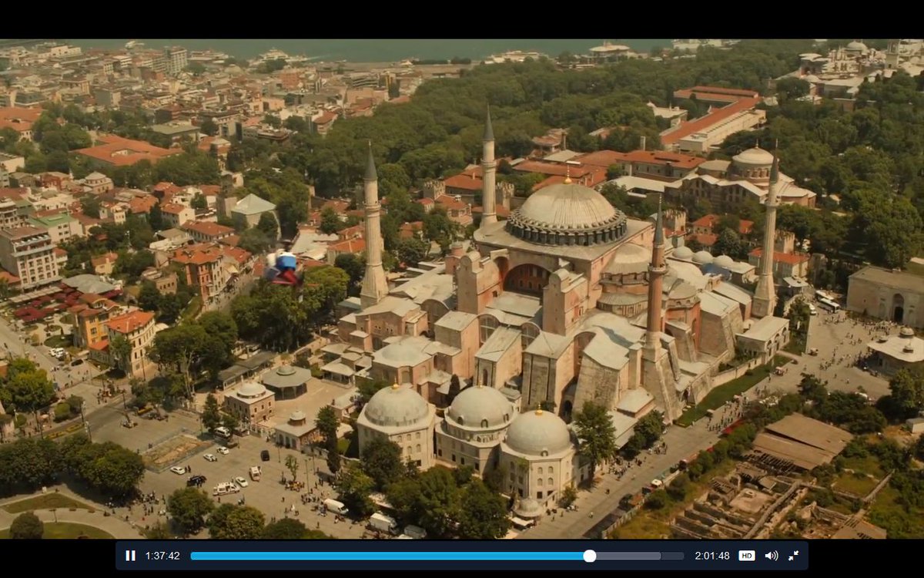The image size is (924, 578).
Task: Mute the volume speaker icon
Action: 771,556
